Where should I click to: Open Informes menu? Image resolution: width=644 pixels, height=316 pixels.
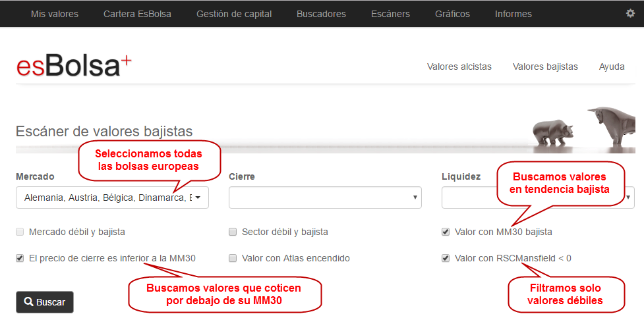(x=513, y=14)
